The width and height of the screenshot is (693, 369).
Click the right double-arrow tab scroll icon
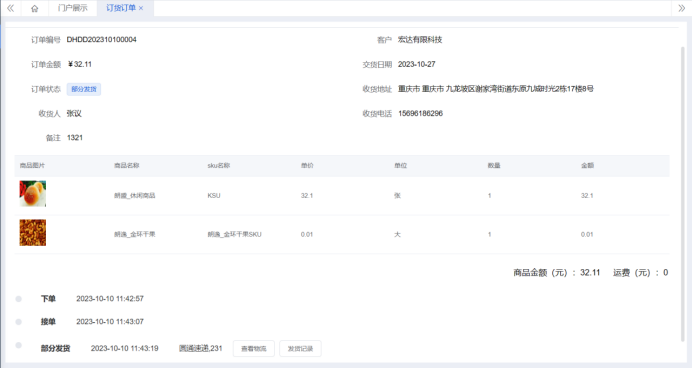pyautogui.click(x=682, y=8)
